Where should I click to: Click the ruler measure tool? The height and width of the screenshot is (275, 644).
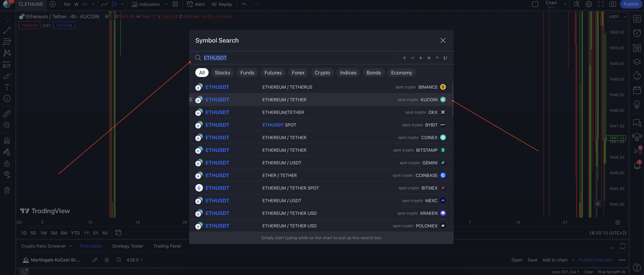click(7, 114)
